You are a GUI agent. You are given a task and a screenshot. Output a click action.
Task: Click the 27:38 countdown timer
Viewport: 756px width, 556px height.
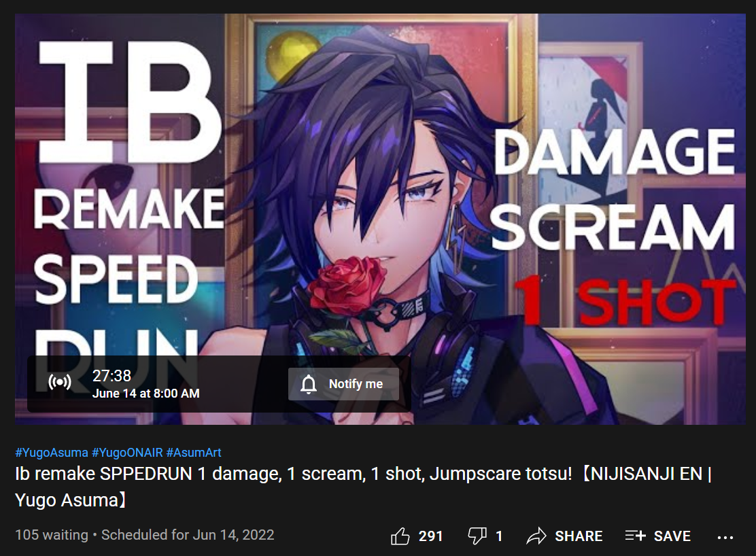(x=112, y=376)
